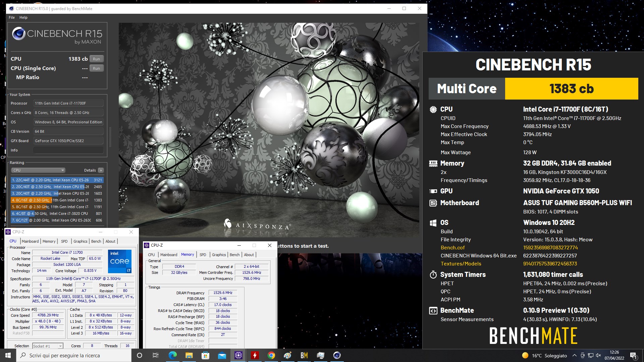Open the Paint palette app in taskbar
The width and height of the screenshot is (644, 362).
(287, 355)
